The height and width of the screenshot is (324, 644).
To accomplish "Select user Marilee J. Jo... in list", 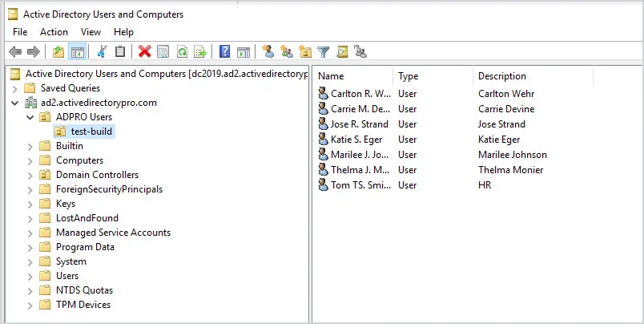I will click(361, 155).
